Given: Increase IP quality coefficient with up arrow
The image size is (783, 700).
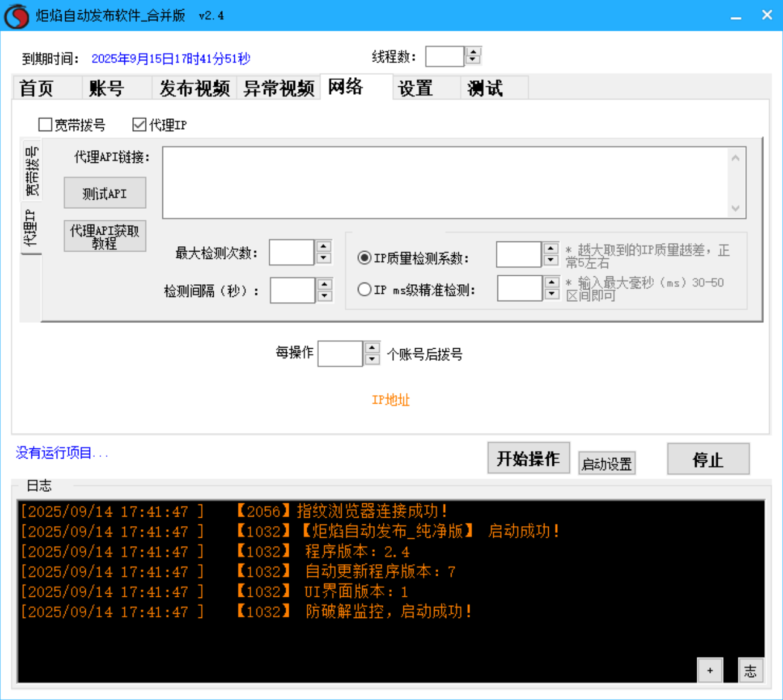Looking at the screenshot, I should point(551,248).
